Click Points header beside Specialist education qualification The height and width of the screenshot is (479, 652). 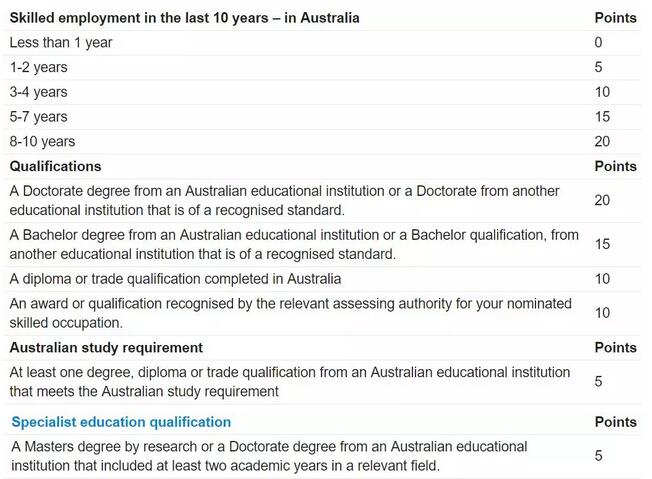click(616, 422)
